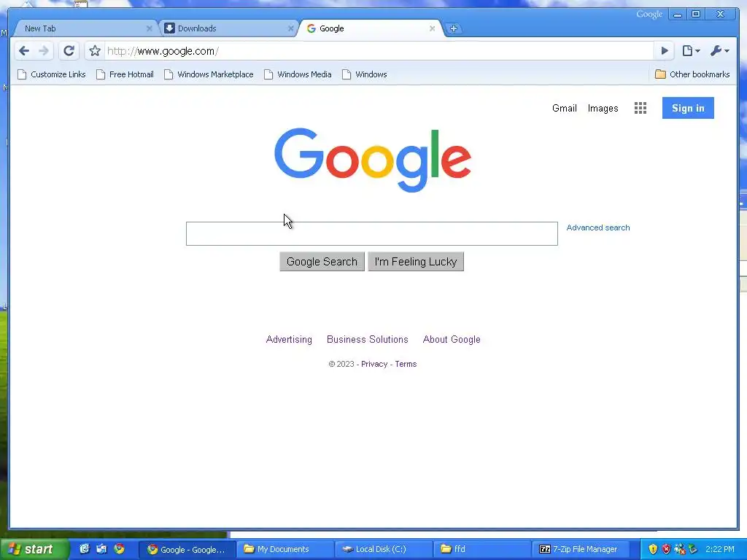
Task: Open the Privacy link
Action: tap(374, 364)
